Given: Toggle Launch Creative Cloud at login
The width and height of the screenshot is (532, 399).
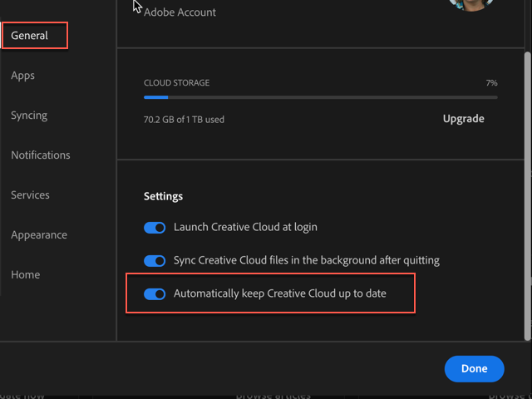Looking at the screenshot, I should pyautogui.click(x=155, y=228).
